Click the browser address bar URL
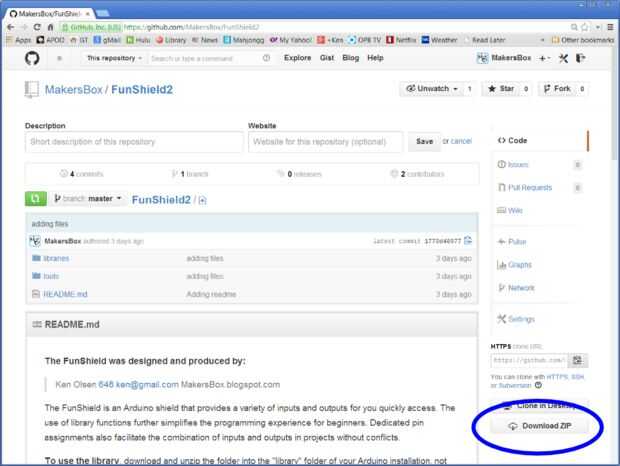 191,27
